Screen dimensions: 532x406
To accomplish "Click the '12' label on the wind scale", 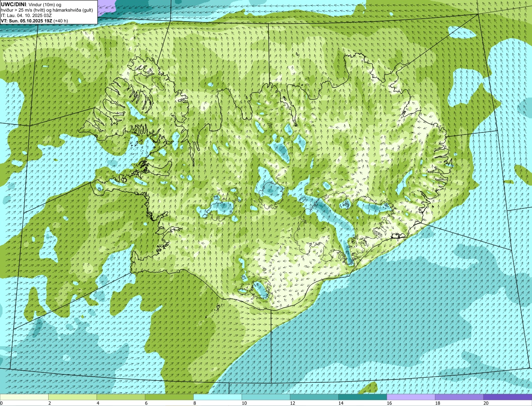I will (x=293, y=403).
